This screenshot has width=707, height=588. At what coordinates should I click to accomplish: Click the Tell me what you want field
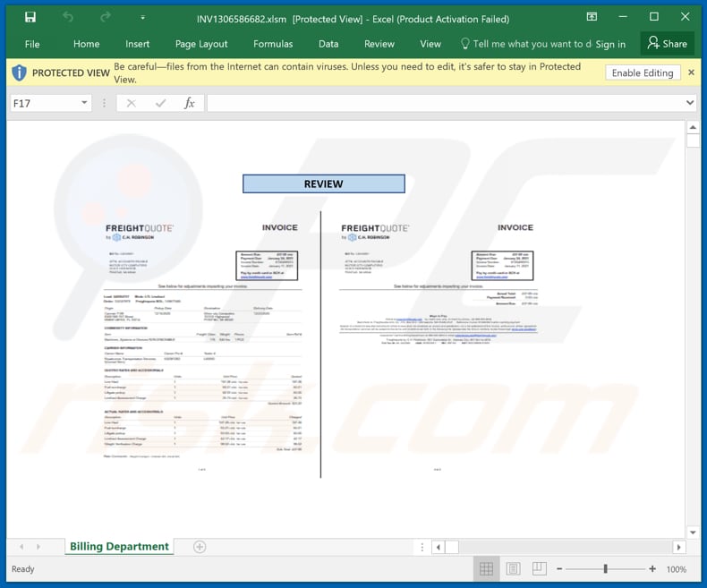pos(525,44)
